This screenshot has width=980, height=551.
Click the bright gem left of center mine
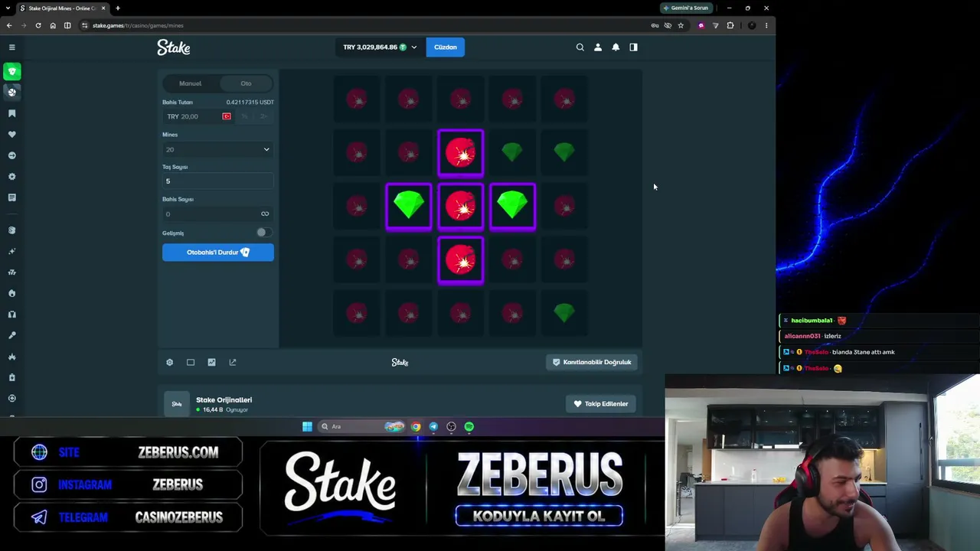tap(409, 207)
